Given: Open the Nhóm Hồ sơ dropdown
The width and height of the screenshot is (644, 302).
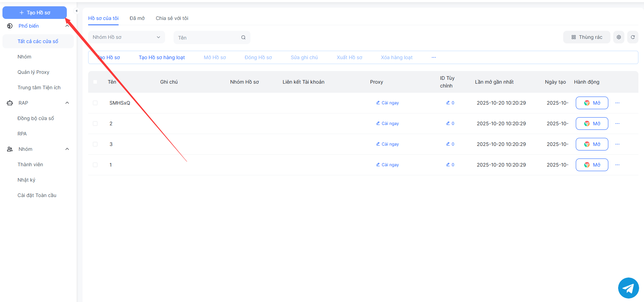Looking at the screenshot, I should [126, 37].
